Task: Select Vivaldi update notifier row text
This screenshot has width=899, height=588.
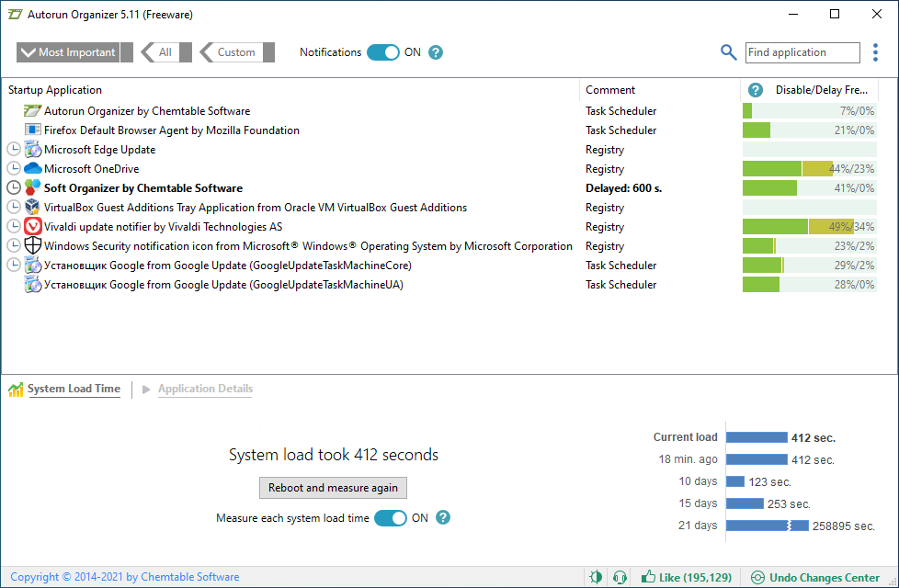Action: tap(164, 227)
